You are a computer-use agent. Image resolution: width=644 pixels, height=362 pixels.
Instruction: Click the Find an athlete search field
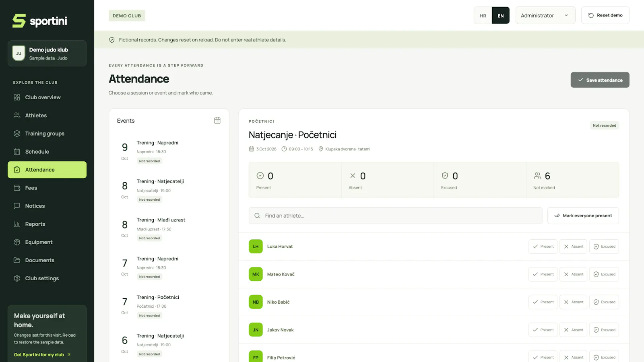395,216
